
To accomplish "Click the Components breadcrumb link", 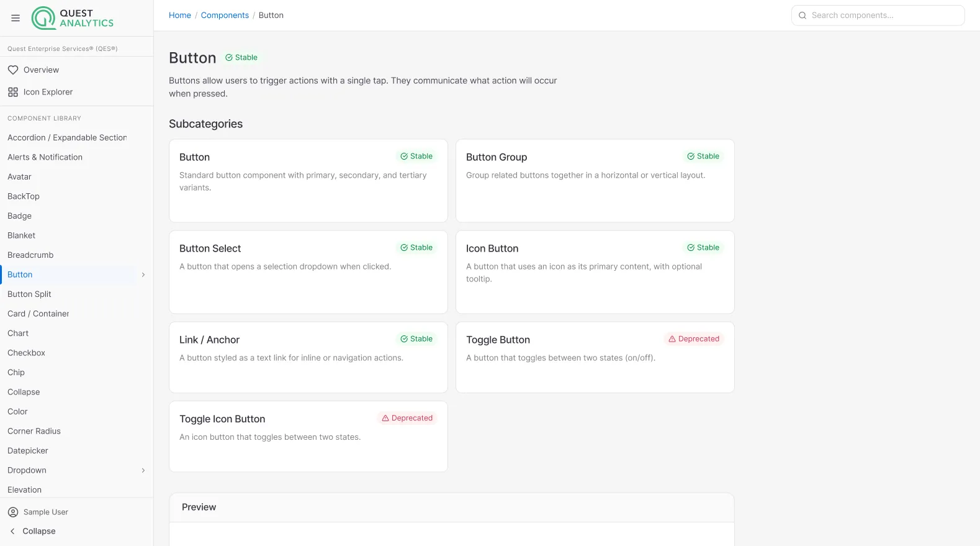I will (x=225, y=16).
